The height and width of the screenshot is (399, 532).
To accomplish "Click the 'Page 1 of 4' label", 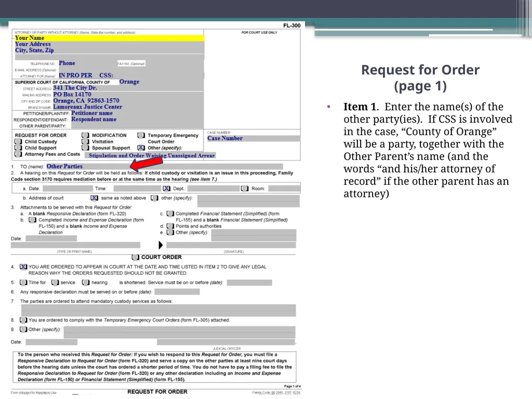I will click(x=292, y=386).
